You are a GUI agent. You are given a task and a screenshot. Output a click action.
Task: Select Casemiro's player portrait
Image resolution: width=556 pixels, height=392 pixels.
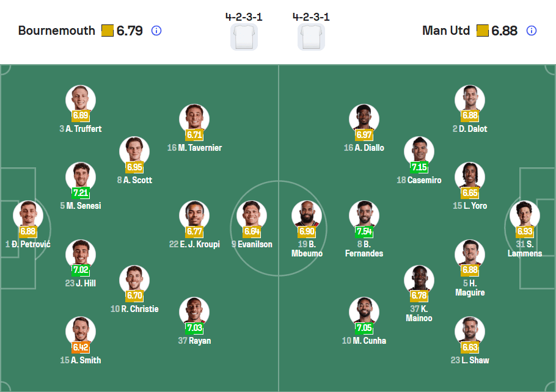pyautogui.click(x=419, y=153)
